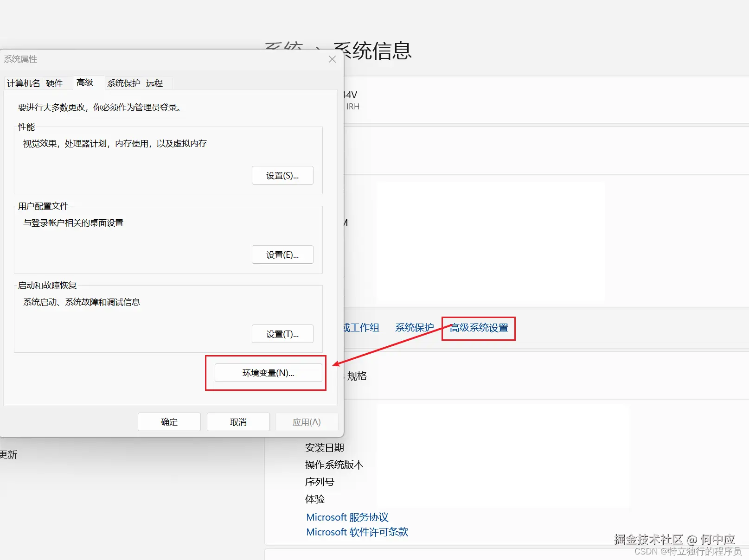Click the 应用(A) button

307,421
